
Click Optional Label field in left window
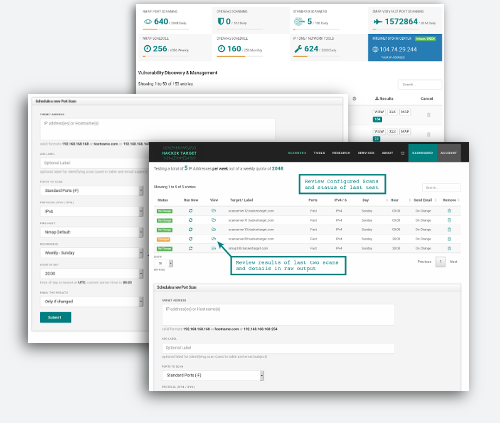click(x=94, y=163)
